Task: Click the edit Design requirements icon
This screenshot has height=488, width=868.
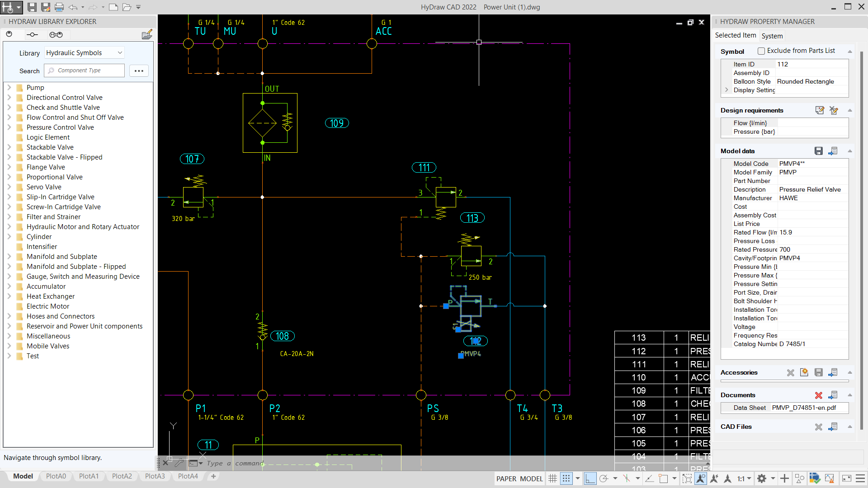Action: [820, 110]
